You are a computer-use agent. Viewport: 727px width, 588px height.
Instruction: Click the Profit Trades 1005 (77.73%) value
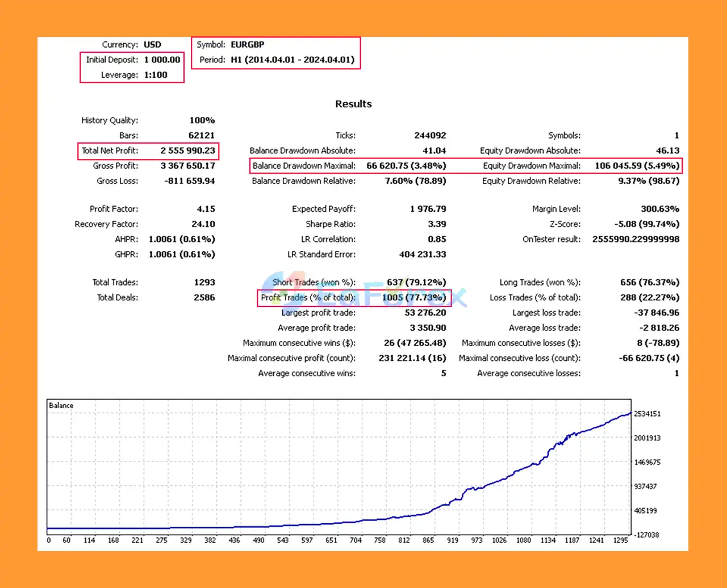click(414, 297)
